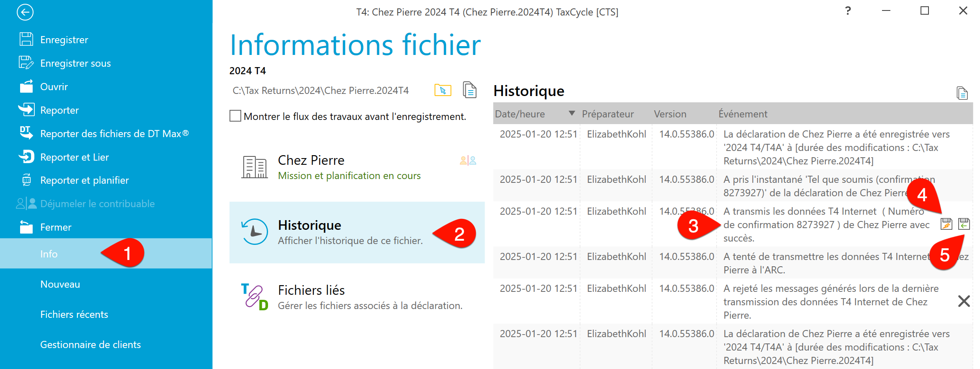This screenshot has height=369, width=980.
Task: Click the people icon beside Chez Pierre
Action: click(x=468, y=160)
